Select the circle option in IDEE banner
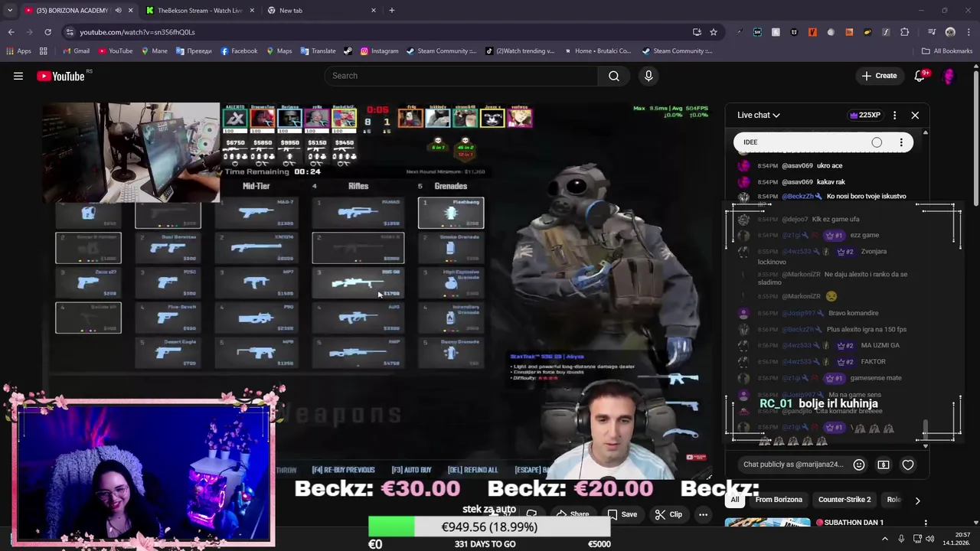Screen dimensions: 980x551 (877, 142)
